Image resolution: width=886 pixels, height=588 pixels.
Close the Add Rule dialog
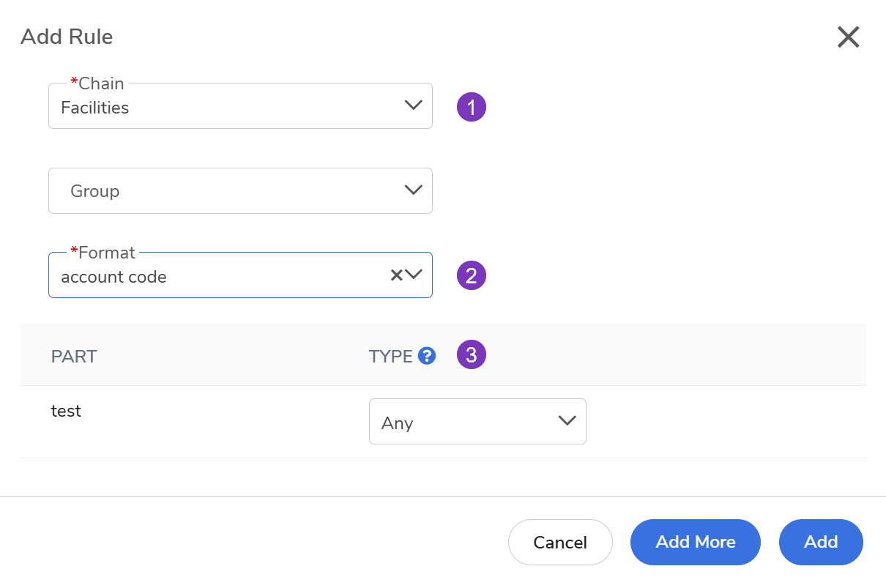coord(848,37)
